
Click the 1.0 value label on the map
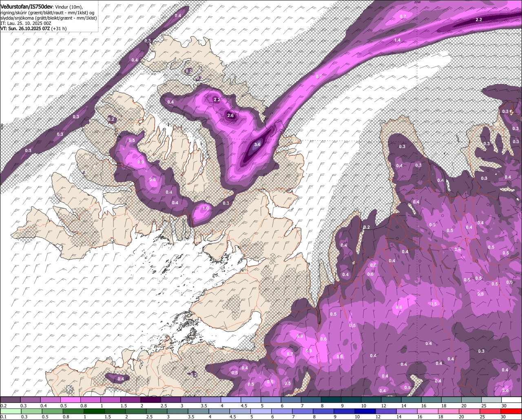click(206, 208)
